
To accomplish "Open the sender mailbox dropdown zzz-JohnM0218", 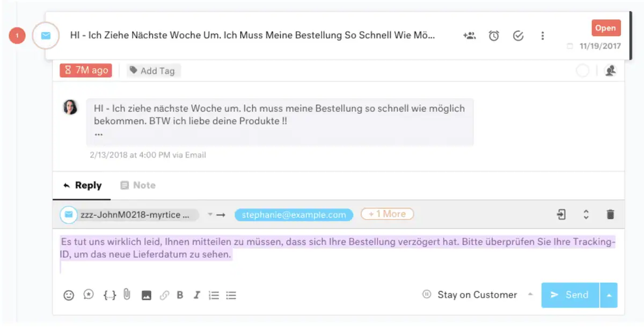I will [x=210, y=215].
